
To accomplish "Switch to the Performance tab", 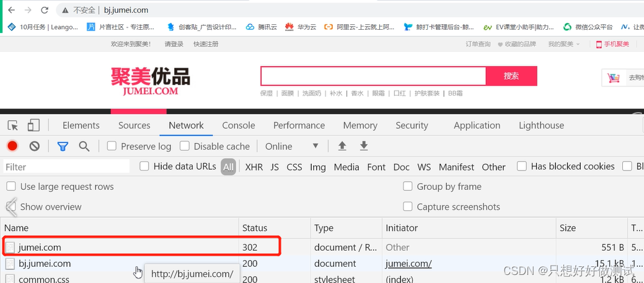I will 299,125.
